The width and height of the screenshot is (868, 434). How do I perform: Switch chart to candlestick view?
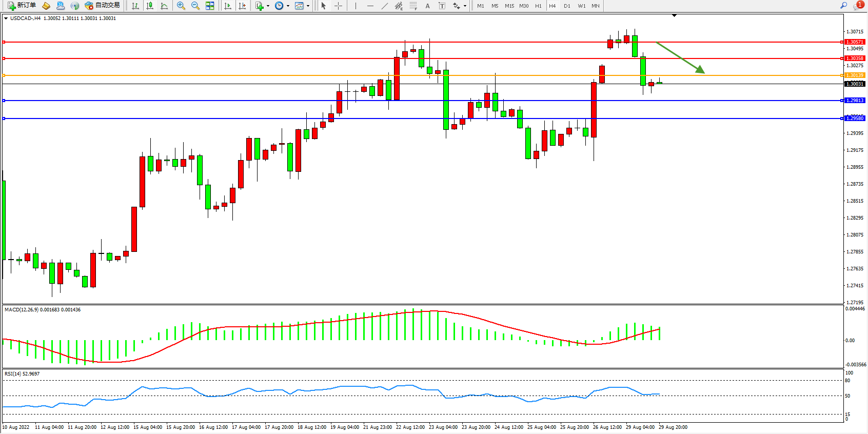(x=150, y=6)
